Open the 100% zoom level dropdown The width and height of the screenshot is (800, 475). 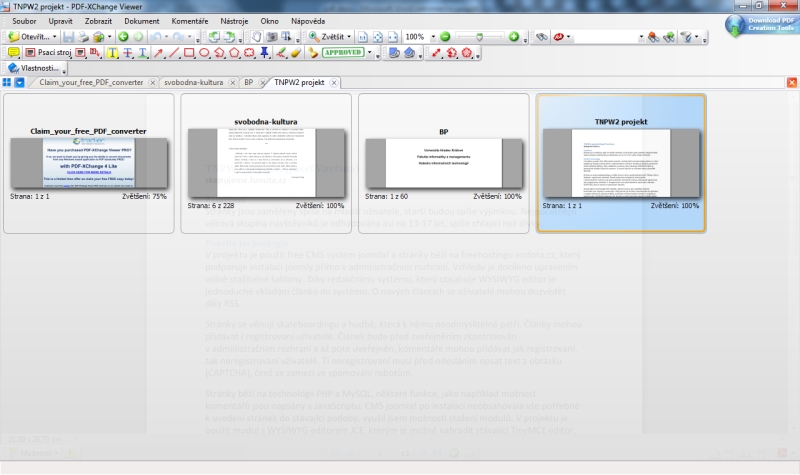(433, 37)
